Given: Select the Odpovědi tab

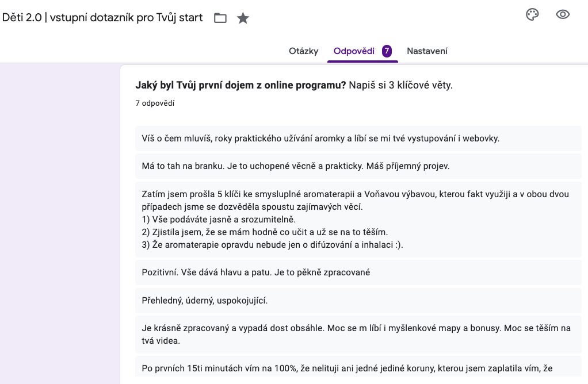Looking at the screenshot, I should click(354, 51).
